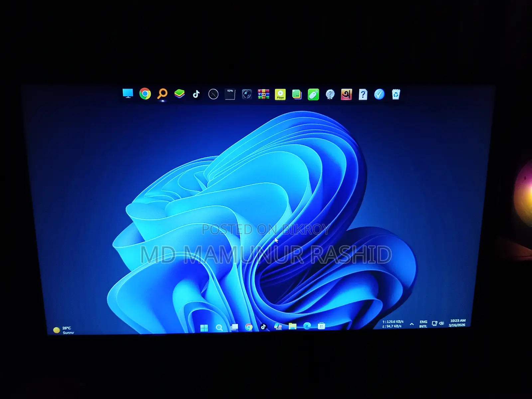Screen dimensions: 532x399
Task: Open the camera app in the dock
Action: click(x=247, y=94)
